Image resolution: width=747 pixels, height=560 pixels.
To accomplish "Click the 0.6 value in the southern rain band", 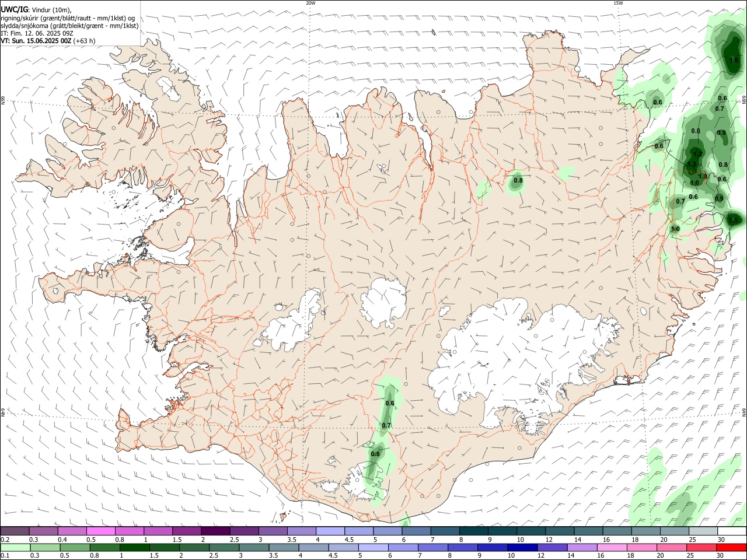I will tap(390, 403).
